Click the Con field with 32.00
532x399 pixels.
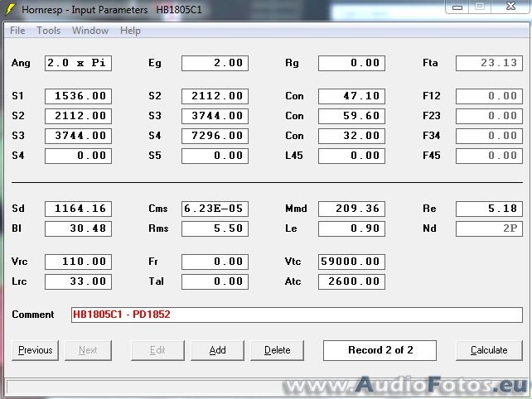point(351,136)
